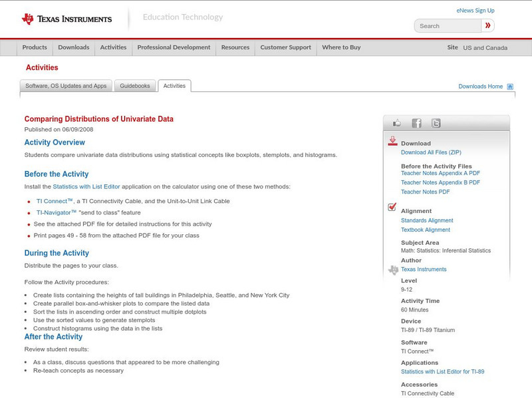
Task: Click the After the Activity heading
Action: (53, 337)
